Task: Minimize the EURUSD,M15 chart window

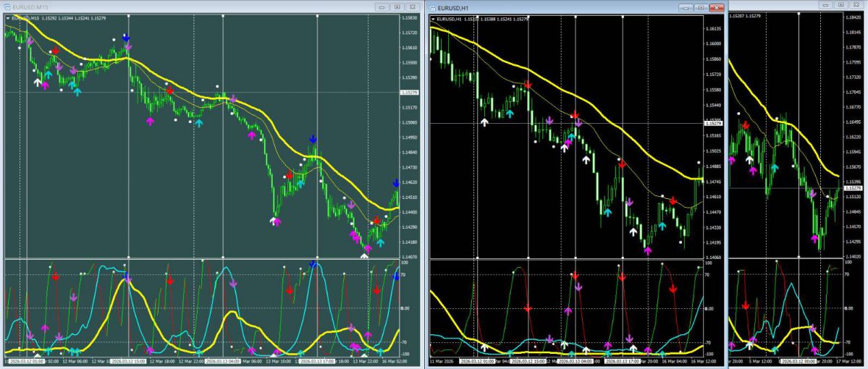Action: (x=382, y=7)
